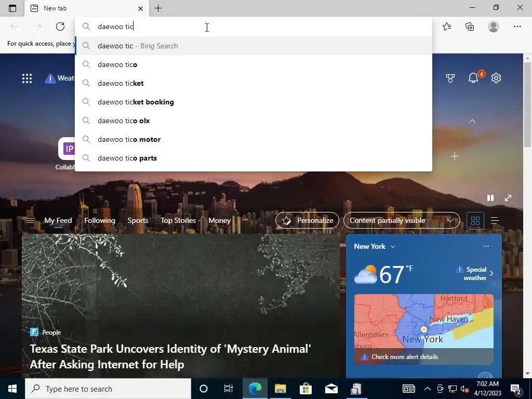
Task: Open page settings gear icon
Action: (496, 78)
